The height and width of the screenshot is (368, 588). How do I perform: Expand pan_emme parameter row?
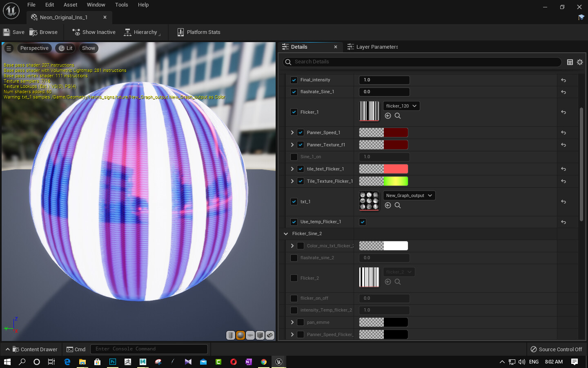(x=292, y=322)
